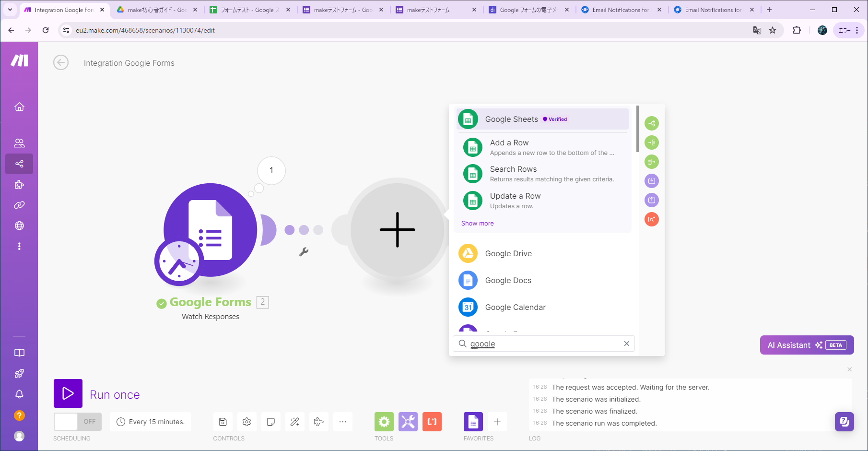Select Google Sheets Verified app header
Viewport: 868px width, 451px height.
pyautogui.click(x=542, y=119)
